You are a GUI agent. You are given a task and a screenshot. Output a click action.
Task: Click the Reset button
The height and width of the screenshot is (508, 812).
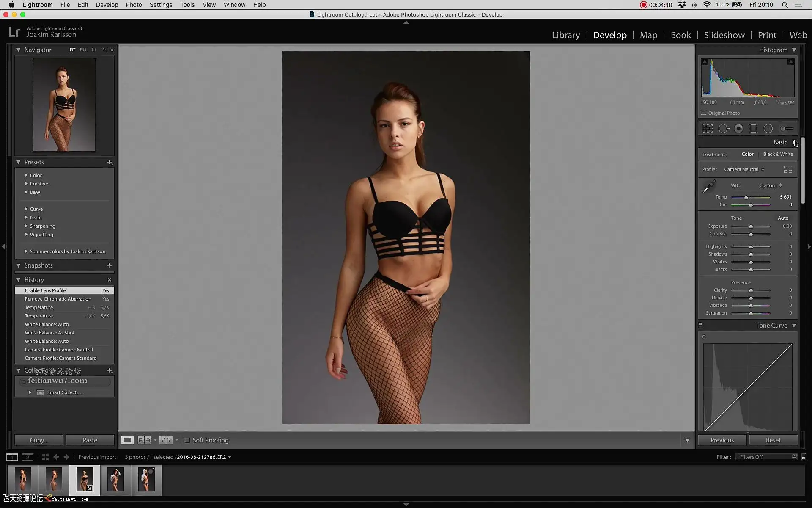point(773,440)
